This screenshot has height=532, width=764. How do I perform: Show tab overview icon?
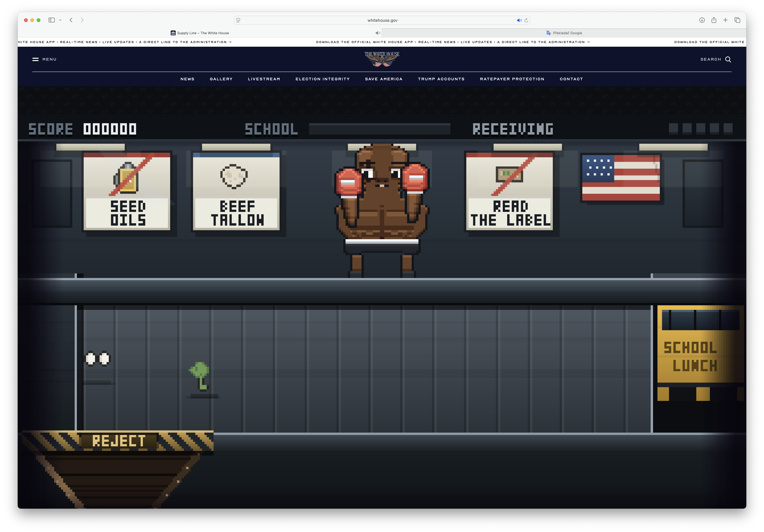click(x=737, y=20)
